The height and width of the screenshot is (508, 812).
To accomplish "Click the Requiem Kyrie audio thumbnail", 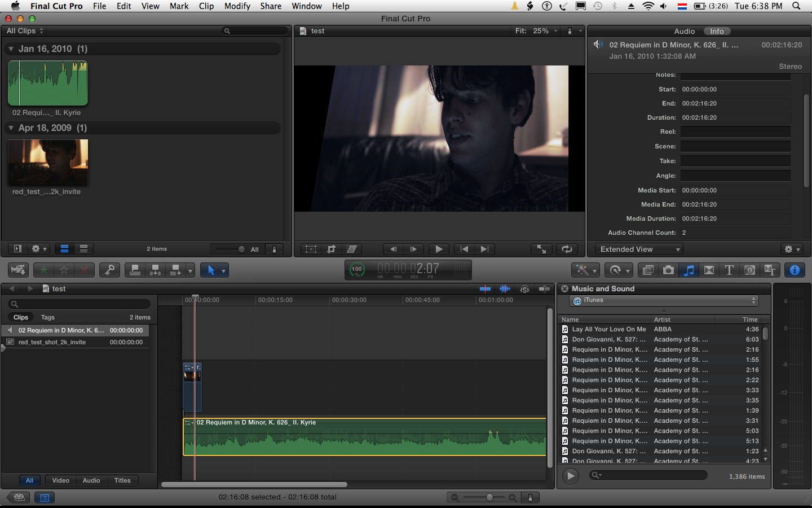I will 48,84.
